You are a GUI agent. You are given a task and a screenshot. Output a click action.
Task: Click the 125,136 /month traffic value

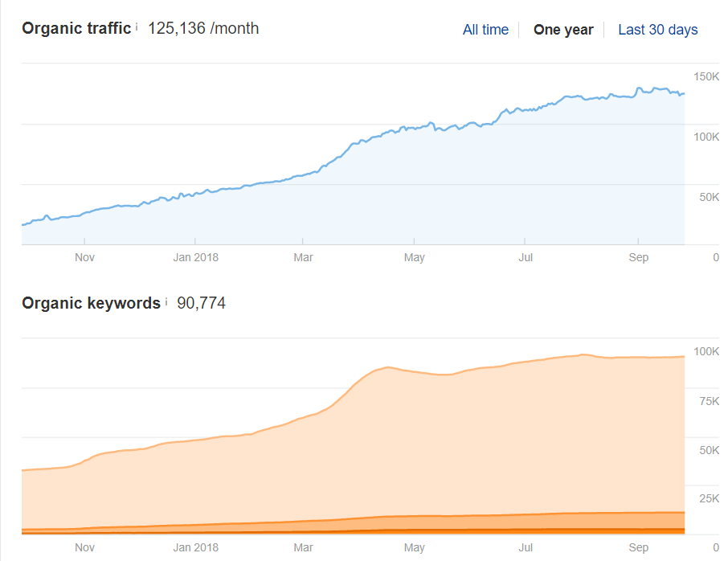(x=203, y=28)
